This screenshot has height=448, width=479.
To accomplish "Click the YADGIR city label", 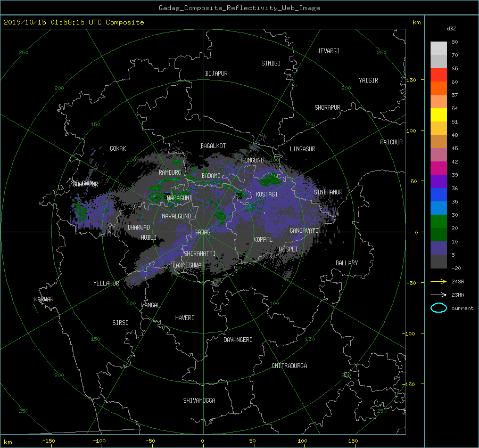I will click(368, 80).
